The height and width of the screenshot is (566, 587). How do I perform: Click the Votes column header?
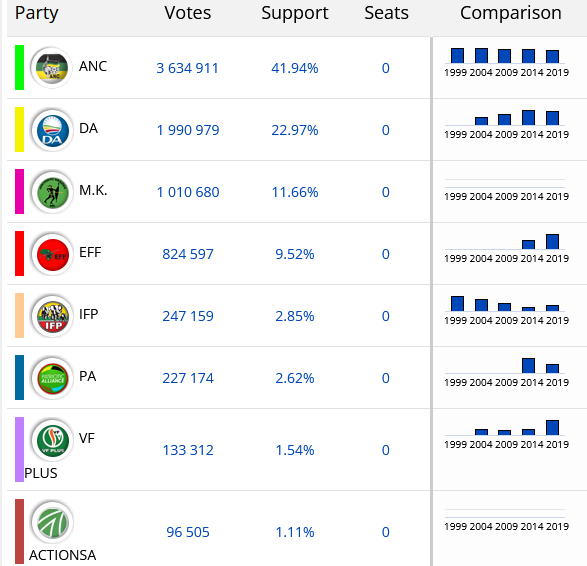click(188, 13)
